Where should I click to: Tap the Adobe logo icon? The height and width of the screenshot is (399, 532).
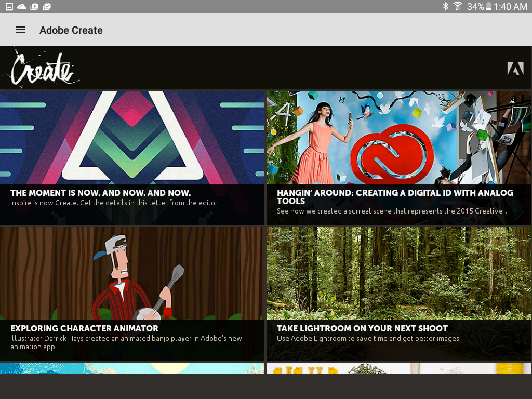[515, 68]
